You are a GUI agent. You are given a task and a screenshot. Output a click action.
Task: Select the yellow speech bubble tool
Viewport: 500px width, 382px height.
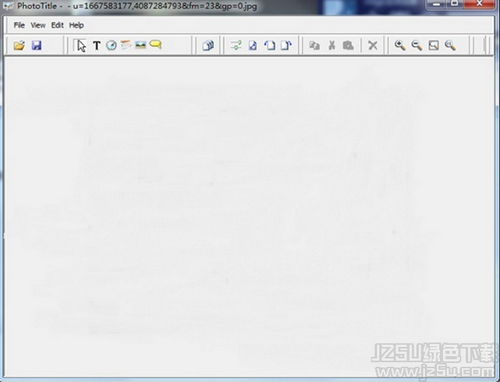(156, 44)
